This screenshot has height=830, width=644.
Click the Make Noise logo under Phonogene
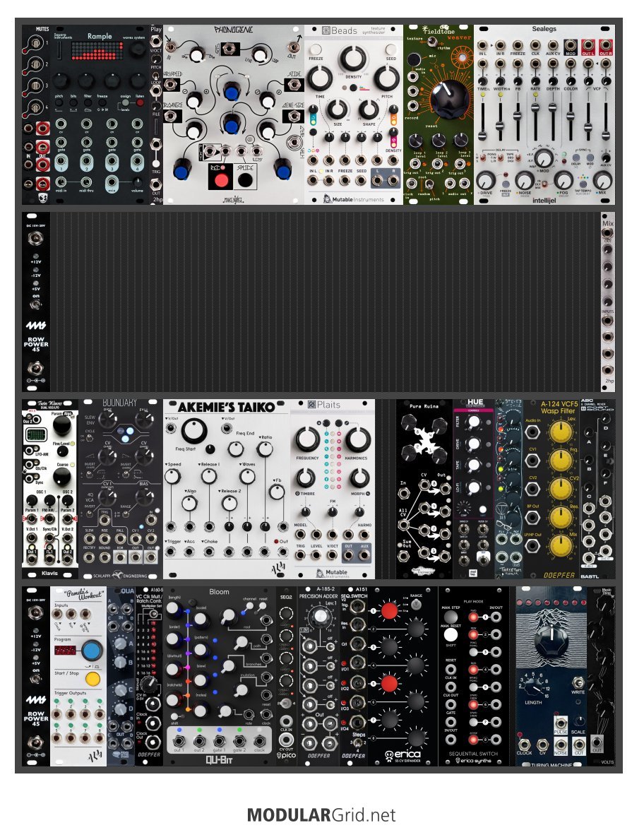coord(233,200)
